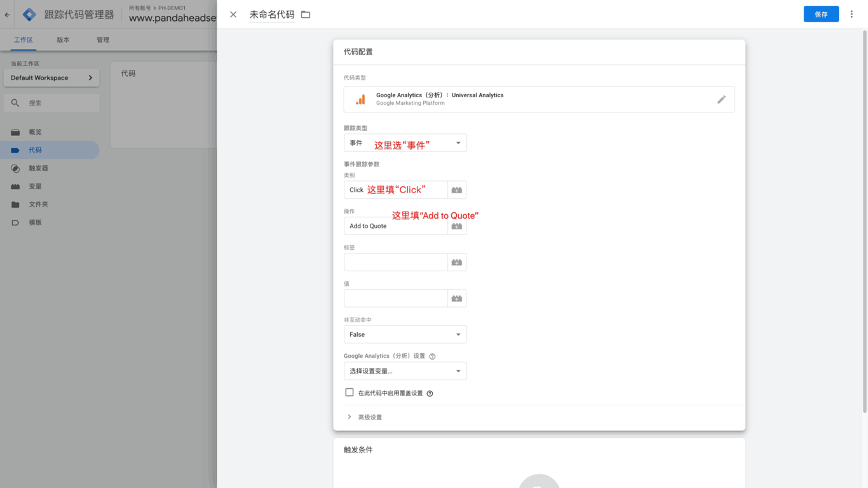Expand the 高级设置 section

[x=369, y=417]
